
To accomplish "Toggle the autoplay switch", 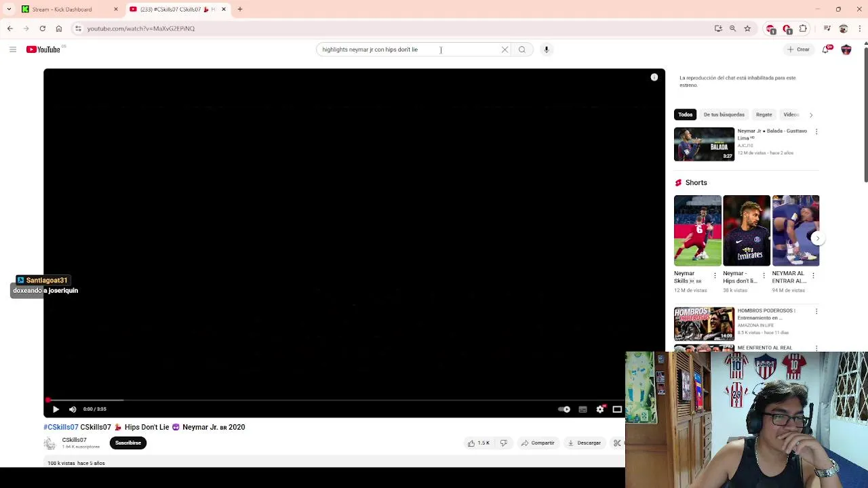I will coord(564,409).
